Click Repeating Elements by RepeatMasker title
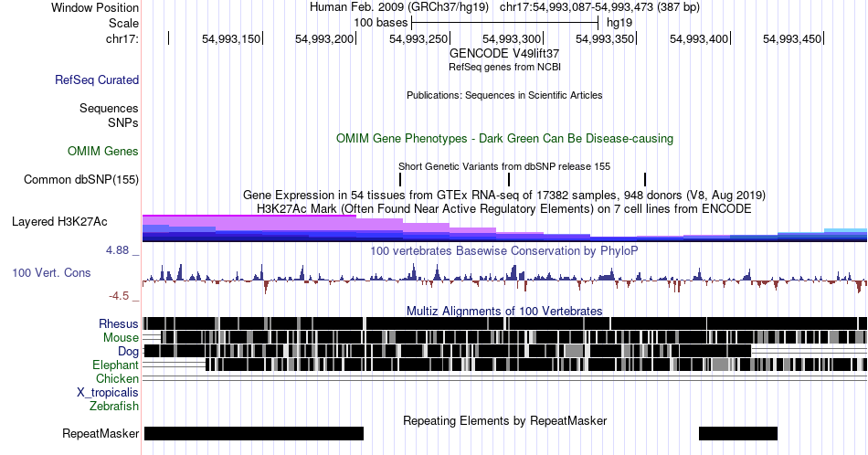This screenshot has height=455, width=868. pos(504,420)
